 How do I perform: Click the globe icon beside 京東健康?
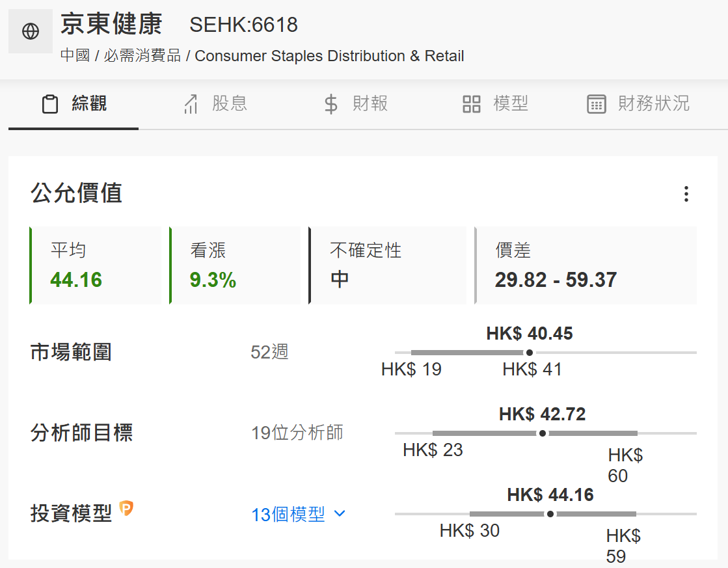click(x=31, y=31)
